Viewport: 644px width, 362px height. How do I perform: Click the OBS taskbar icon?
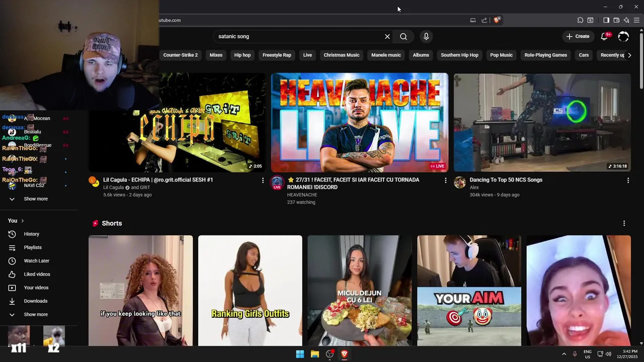(330, 354)
